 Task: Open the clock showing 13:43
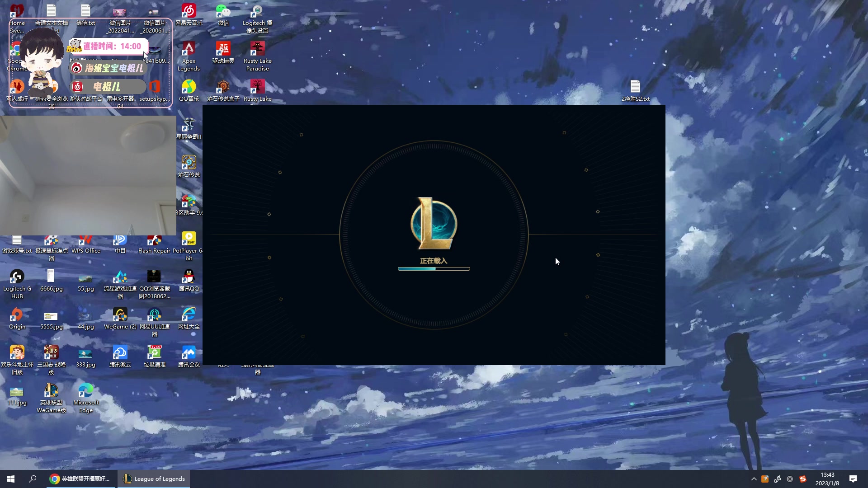pos(827,479)
